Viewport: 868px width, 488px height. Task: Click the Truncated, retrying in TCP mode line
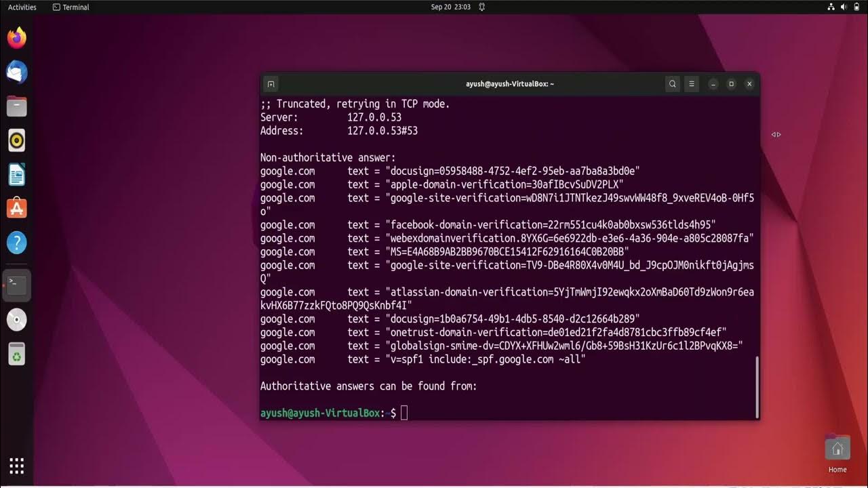(x=355, y=104)
